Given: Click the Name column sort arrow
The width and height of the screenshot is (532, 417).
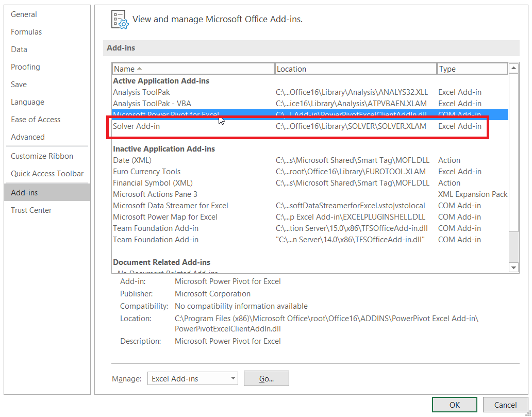Looking at the screenshot, I should click(140, 69).
